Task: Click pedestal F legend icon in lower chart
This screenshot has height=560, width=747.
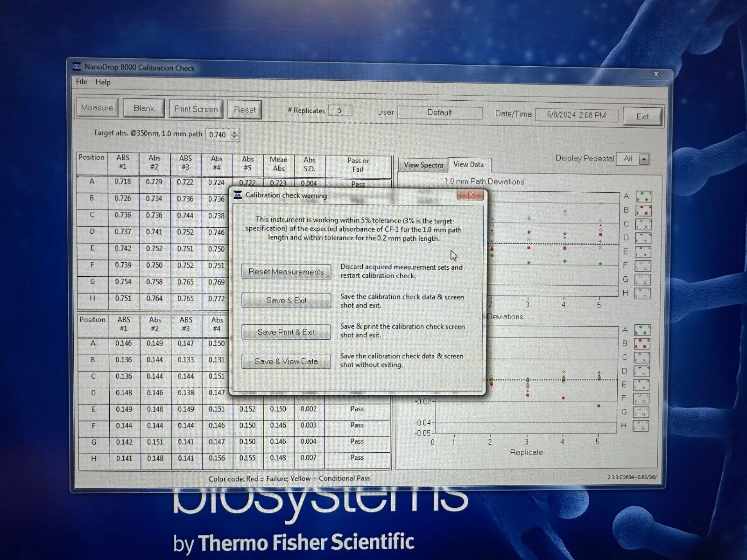Action: point(641,399)
